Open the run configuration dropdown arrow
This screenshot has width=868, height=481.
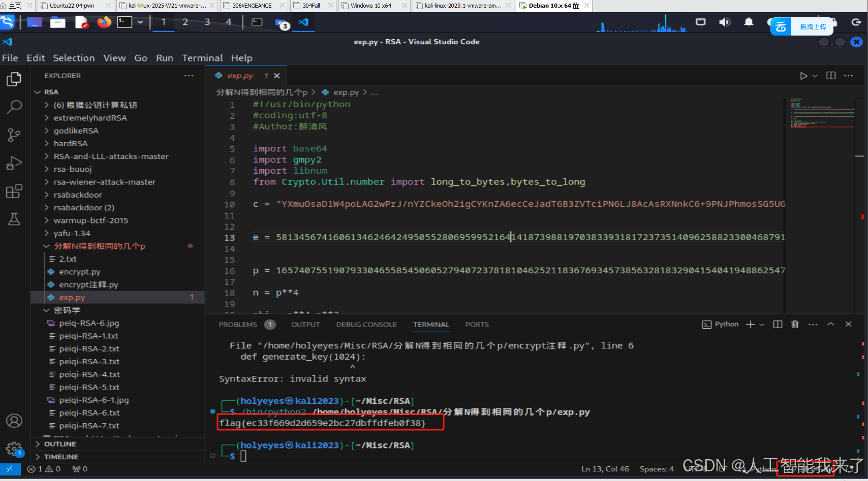(x=815, y=76)
